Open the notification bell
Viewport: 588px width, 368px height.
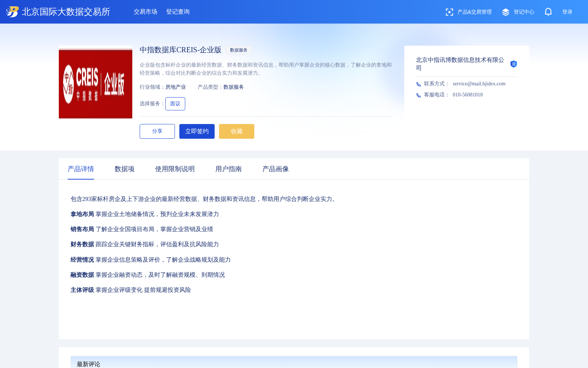pos(548,12)
